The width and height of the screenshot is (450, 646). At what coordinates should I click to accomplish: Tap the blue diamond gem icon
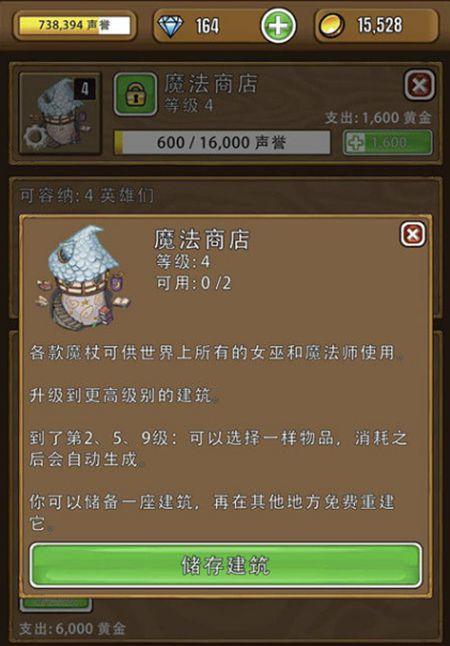click(x=170, y=26)
